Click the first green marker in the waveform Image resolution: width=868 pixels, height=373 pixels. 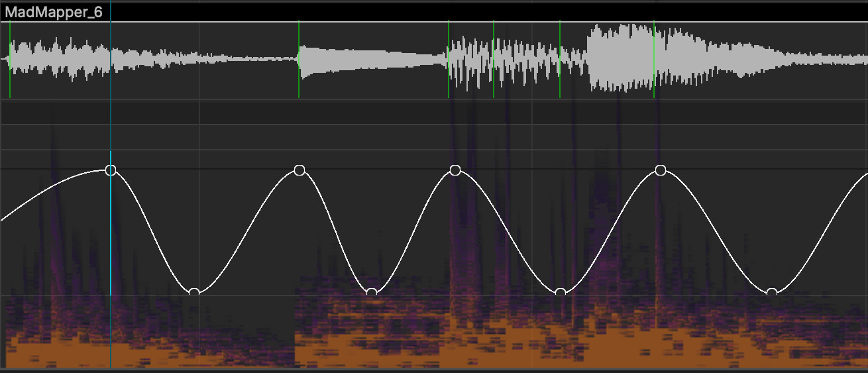[x=10, y=60]
